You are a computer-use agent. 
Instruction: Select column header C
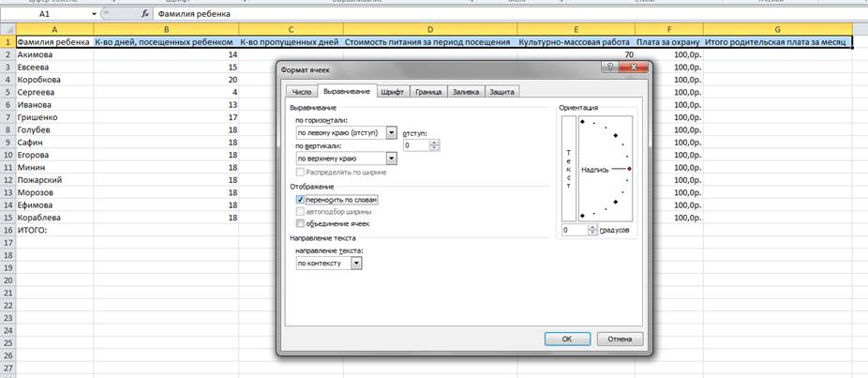tap(292, 29)
